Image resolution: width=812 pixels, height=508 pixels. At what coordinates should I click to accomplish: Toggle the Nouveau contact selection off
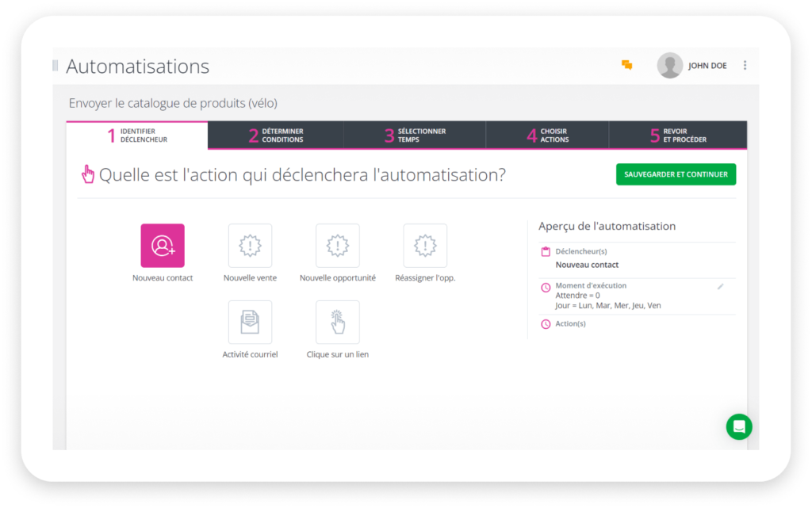(x=162, y=245)
